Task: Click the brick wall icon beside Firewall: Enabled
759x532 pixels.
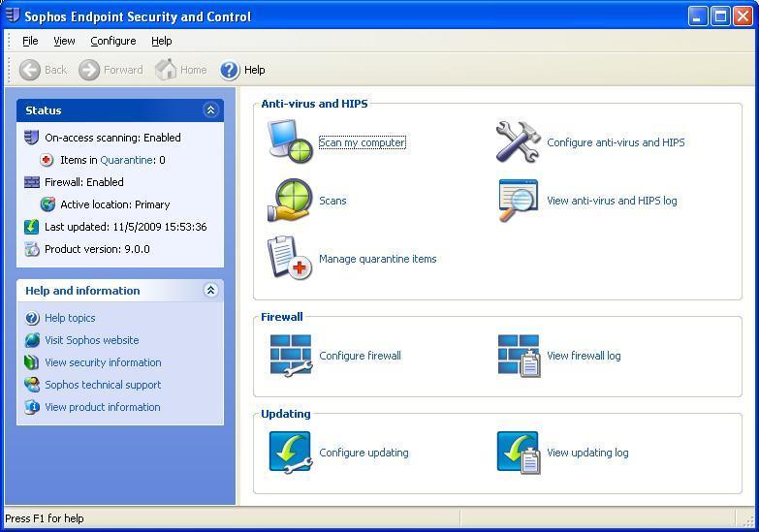Action: [31, 182]
